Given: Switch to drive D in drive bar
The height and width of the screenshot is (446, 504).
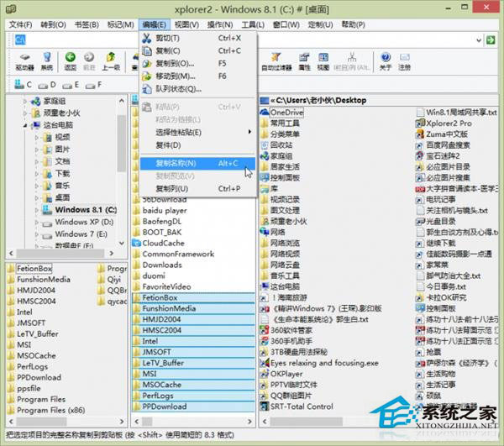Looking at the screenshot, I should click(47, 85).
